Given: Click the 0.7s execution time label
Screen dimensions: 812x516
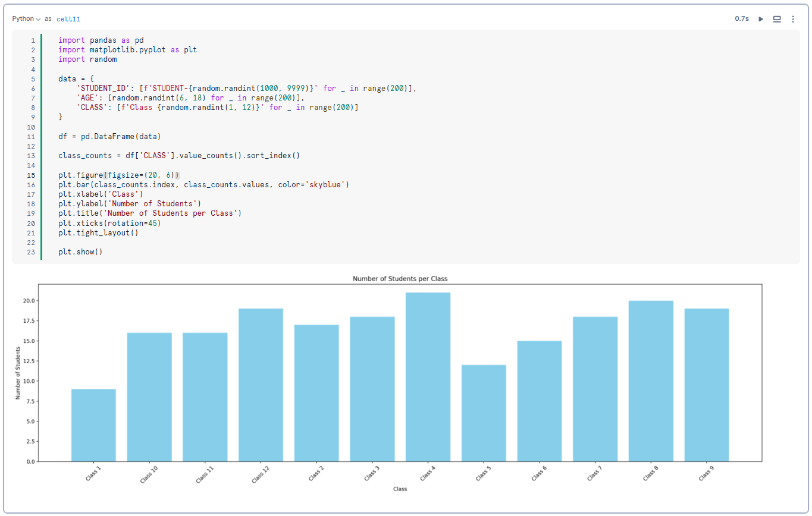Looking at the screenshot, I should point(741,19).
